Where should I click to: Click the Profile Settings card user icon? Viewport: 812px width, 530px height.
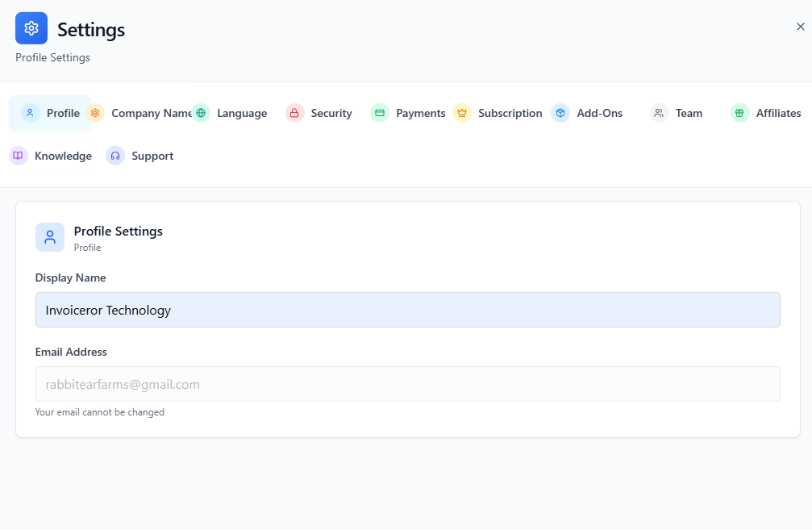click(49, 236)
